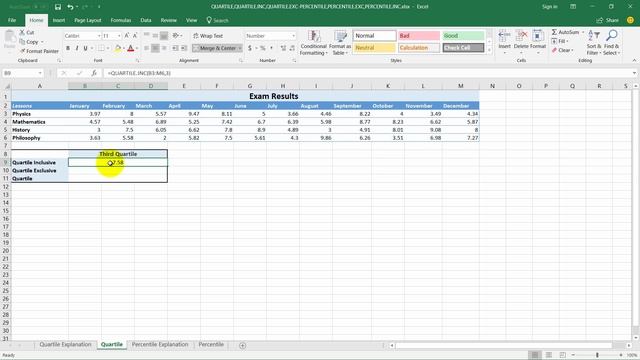Click in the formula bar text
The height and width of the screenshot is (360, 640).
point(139,73)
